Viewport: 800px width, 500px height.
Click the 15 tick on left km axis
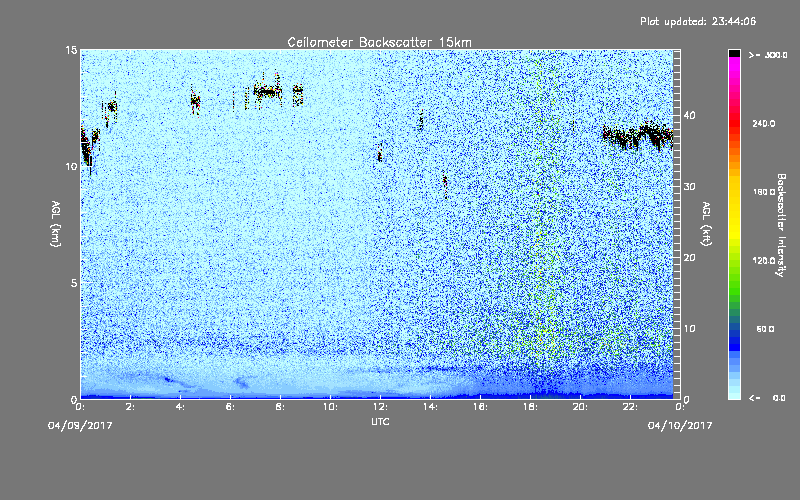coord(71,50)
